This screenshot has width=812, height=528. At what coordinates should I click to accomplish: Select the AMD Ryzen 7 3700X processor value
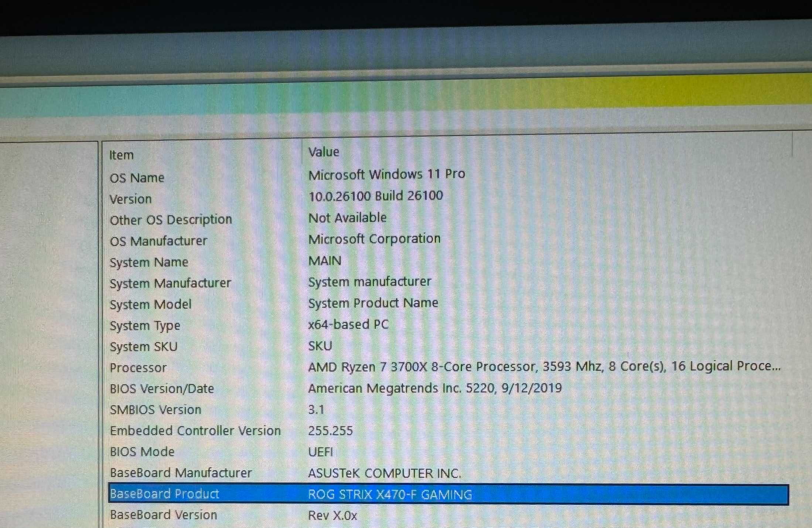(x=544, y=366)
